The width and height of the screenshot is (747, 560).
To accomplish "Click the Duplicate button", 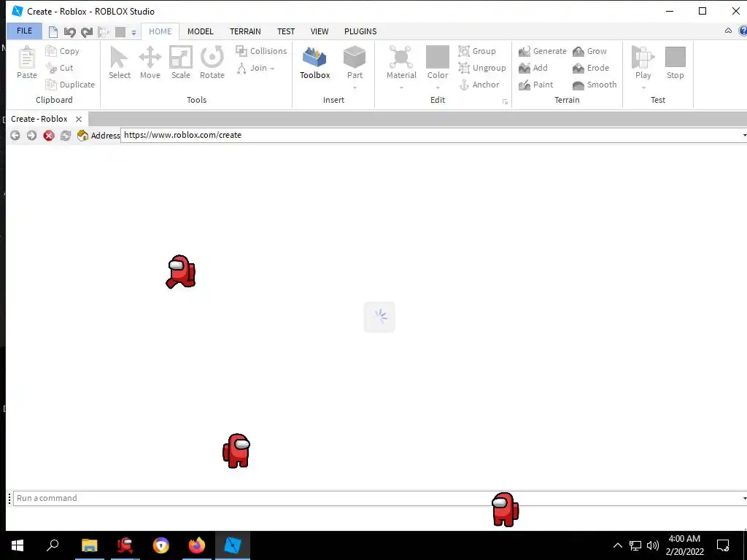I will [70, 85].
